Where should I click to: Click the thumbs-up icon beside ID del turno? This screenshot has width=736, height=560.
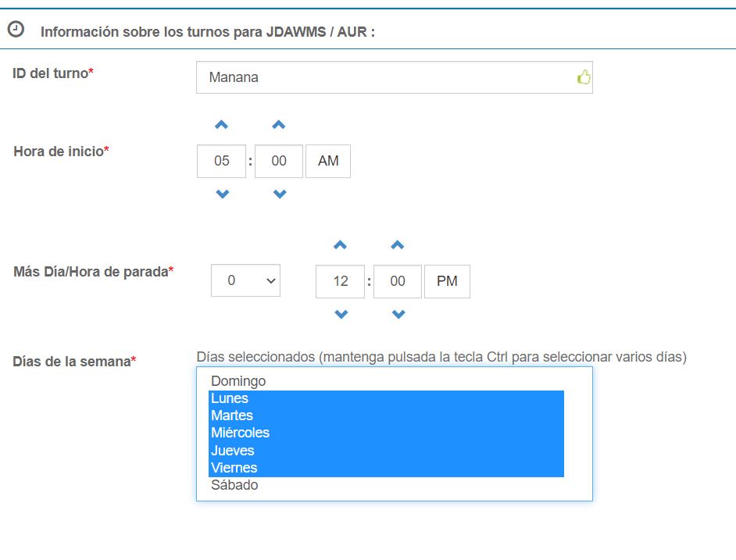pos(583,76)
